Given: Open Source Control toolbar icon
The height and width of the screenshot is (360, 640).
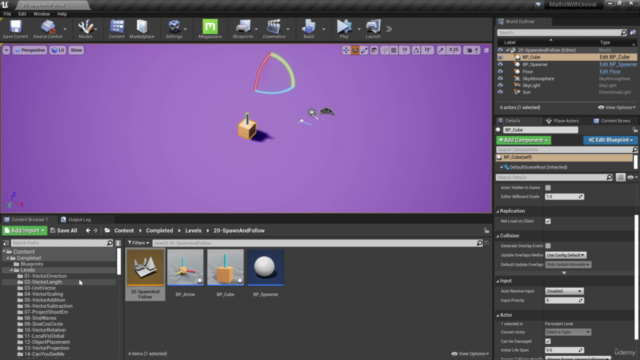Looking at the screenshot, I should (x=48, y=29).
